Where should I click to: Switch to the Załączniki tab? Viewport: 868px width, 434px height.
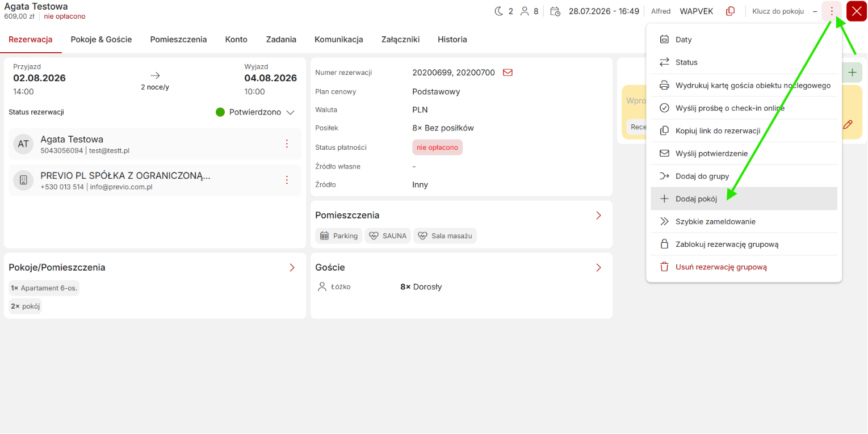point(400,40)
